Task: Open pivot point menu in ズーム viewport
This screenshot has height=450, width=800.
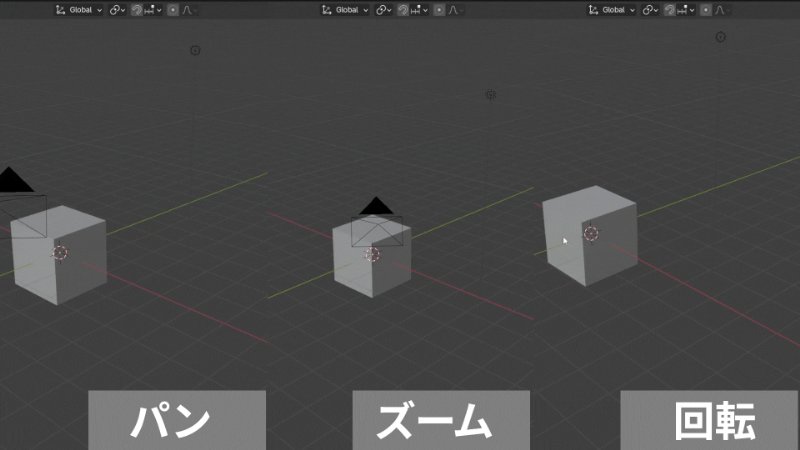Action: [x=383, y=10]
